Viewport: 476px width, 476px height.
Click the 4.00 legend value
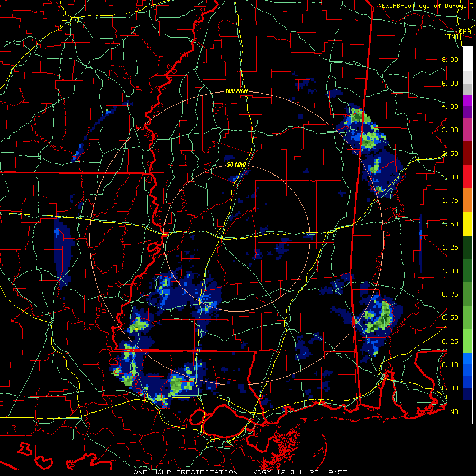(x=450, y=106)
